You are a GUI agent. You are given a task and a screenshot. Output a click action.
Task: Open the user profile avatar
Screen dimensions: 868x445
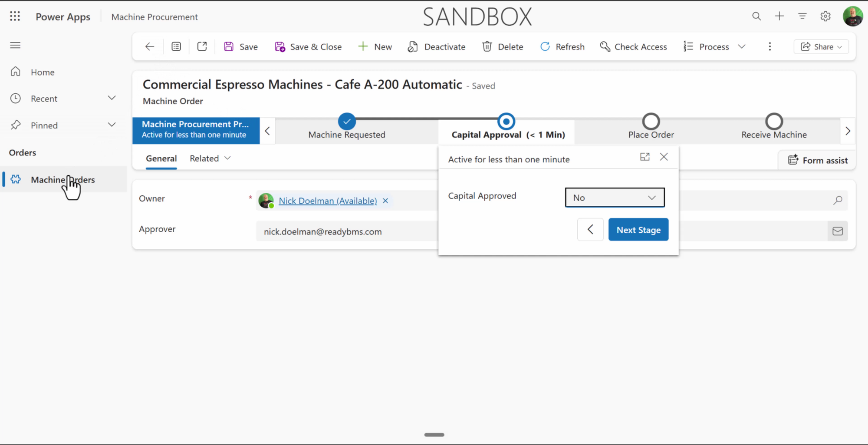(852, 16)
